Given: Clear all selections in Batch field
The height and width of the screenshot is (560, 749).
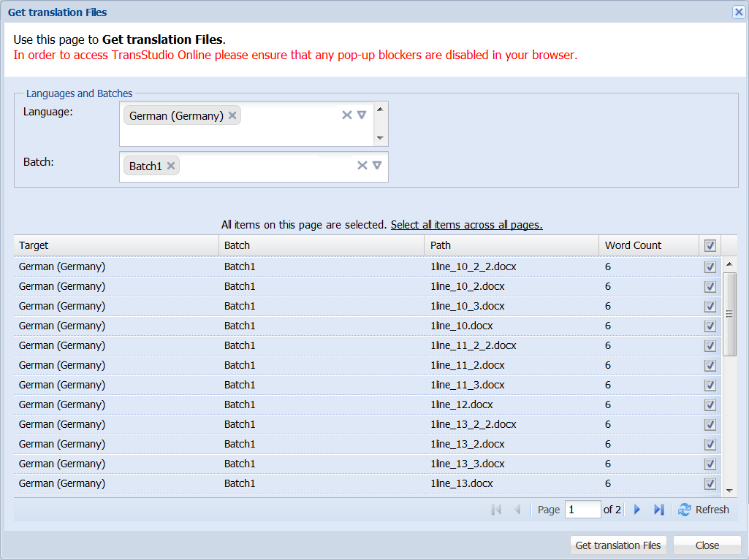Looking at the screenshot, I should coord(362,165).
